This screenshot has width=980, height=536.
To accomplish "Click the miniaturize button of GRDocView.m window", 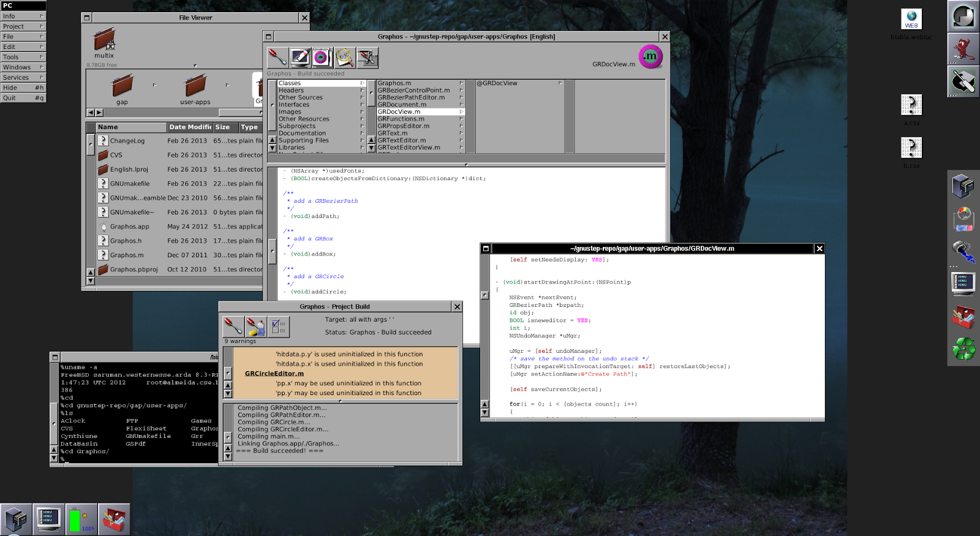I will pos(486,249).
